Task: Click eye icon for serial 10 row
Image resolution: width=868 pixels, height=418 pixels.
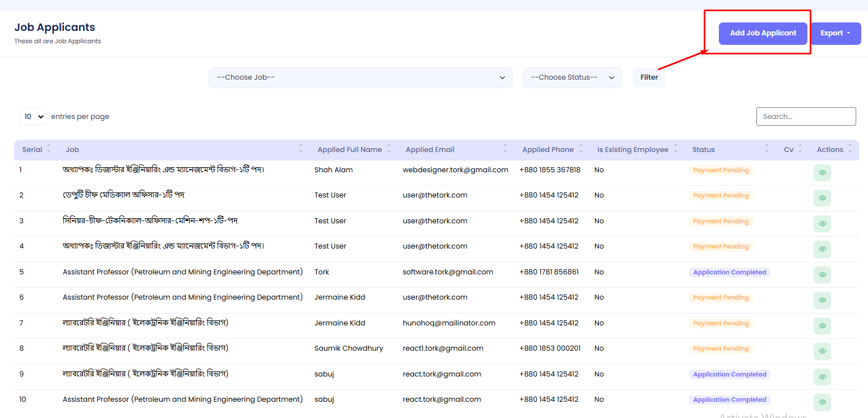Action: [x=822, y=402]
